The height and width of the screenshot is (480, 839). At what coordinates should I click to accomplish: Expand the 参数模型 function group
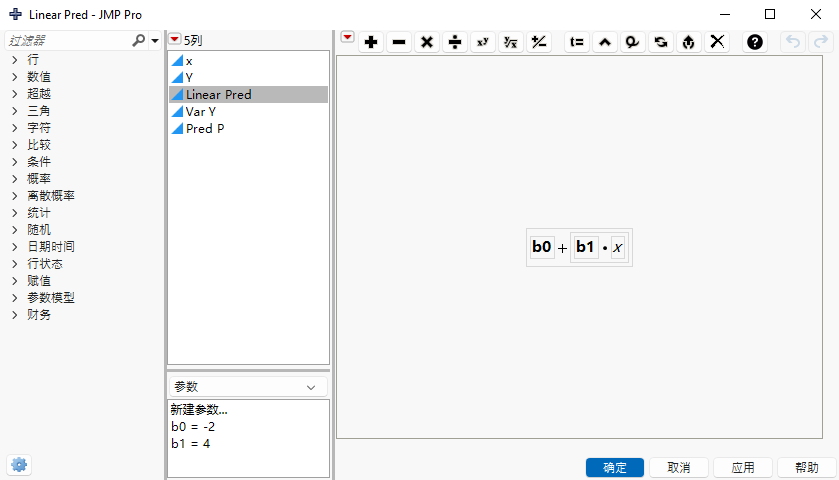click(15, 298)
